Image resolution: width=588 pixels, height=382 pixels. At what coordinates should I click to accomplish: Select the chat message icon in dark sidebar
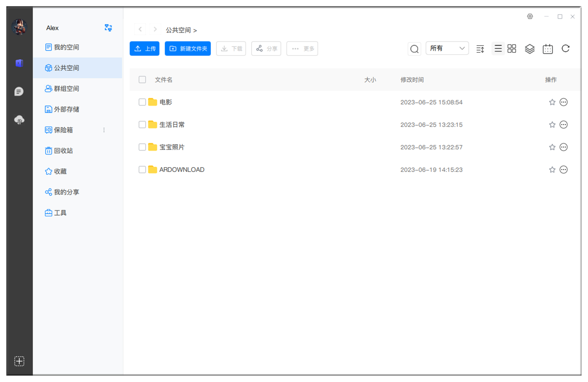coord(19,91)
